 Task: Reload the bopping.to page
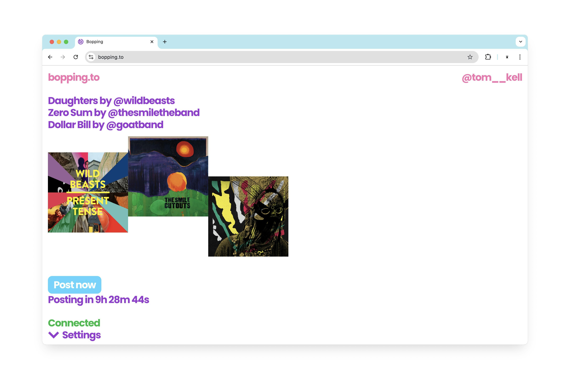[76, 57]
